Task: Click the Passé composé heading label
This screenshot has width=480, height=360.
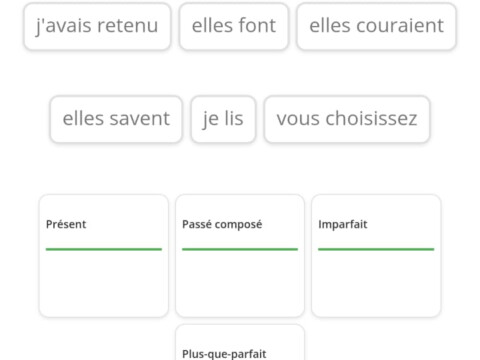Action: coord(222,225)
